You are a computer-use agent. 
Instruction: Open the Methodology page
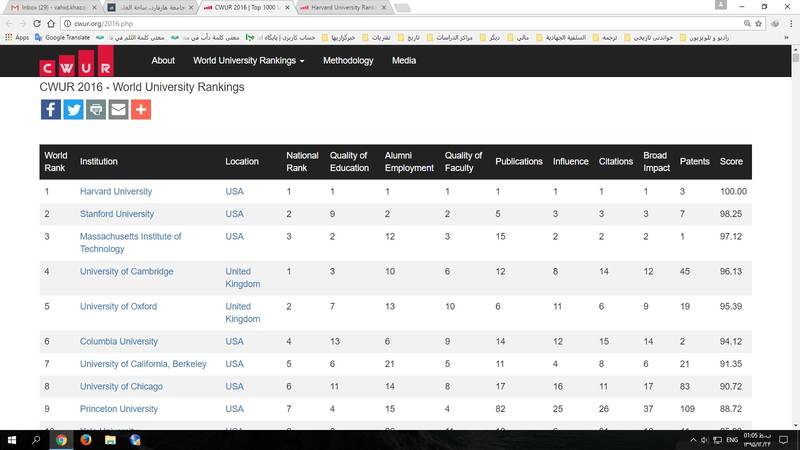click(348, 60)
